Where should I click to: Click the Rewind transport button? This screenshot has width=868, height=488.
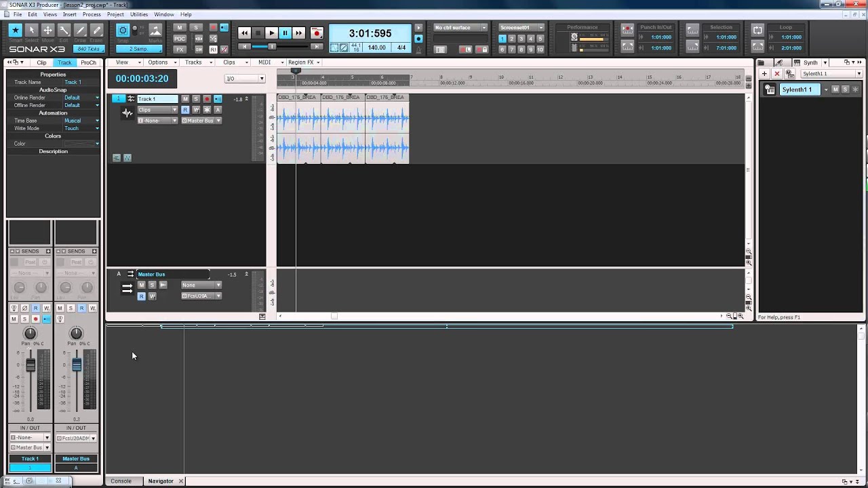tap(245, 33)
